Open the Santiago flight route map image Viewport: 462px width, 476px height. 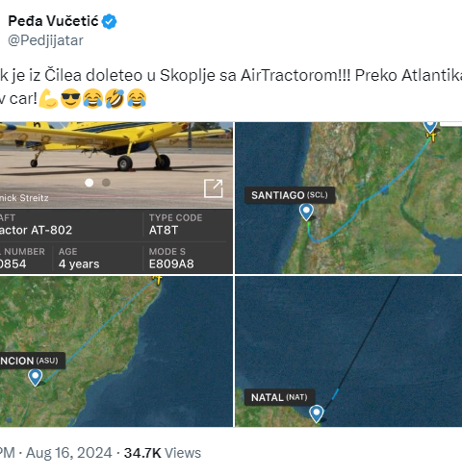(x=348, y=198)
